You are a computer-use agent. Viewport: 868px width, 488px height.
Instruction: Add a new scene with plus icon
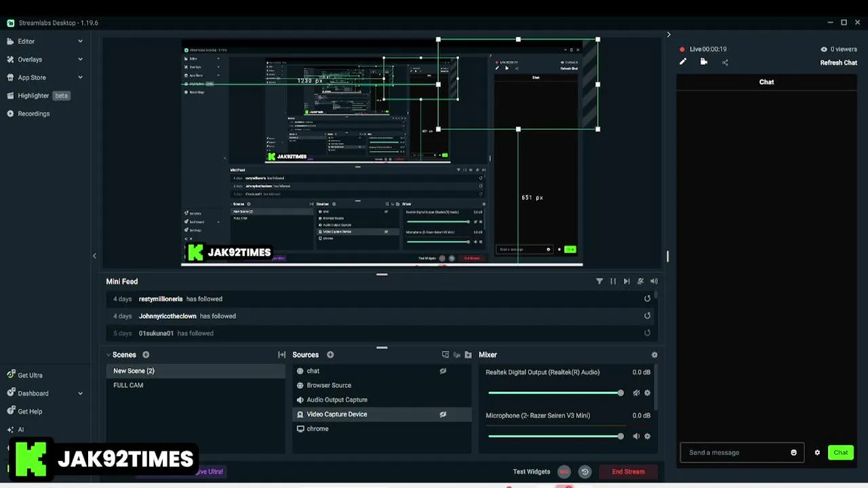click(146, 354)
